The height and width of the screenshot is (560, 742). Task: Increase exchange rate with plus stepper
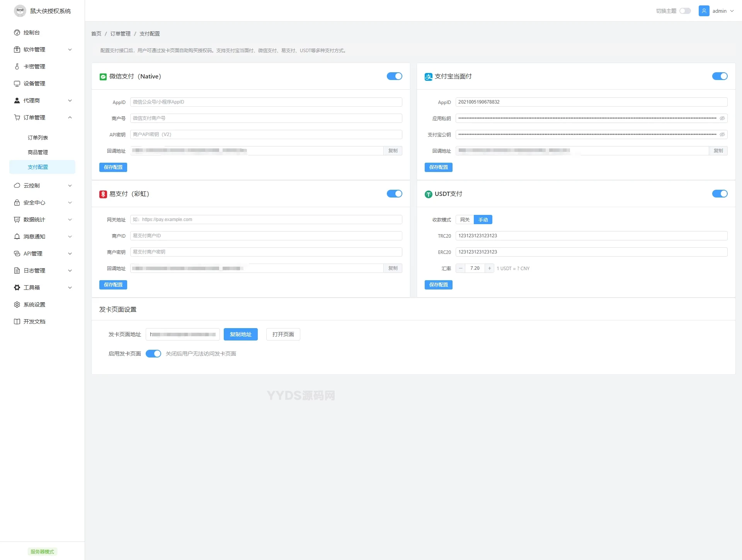pyautogui.click(x=489, y=268)
